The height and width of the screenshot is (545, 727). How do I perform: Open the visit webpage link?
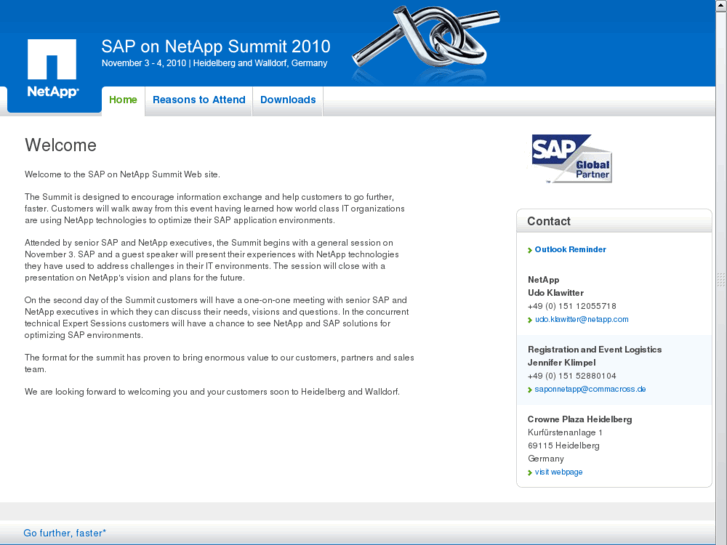click(x=559, y=472)
